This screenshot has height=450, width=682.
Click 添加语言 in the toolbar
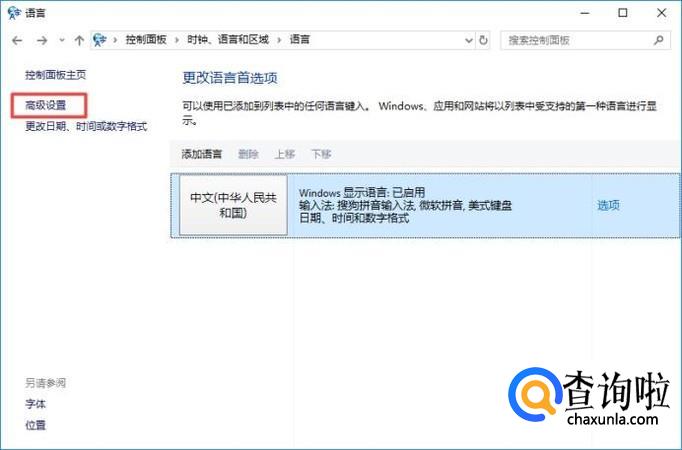202,154
